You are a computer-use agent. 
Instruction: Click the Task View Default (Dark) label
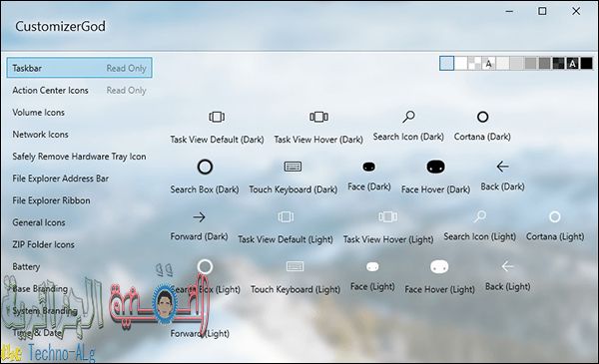point(217,140)
